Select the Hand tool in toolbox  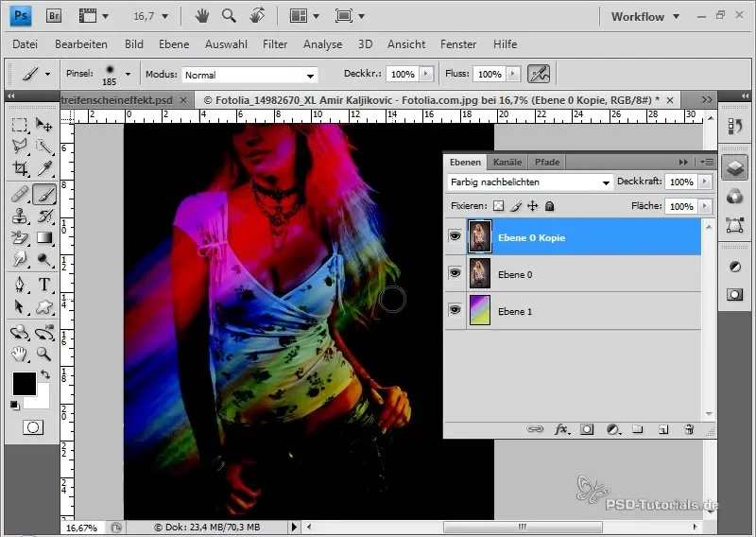[19, 355]
